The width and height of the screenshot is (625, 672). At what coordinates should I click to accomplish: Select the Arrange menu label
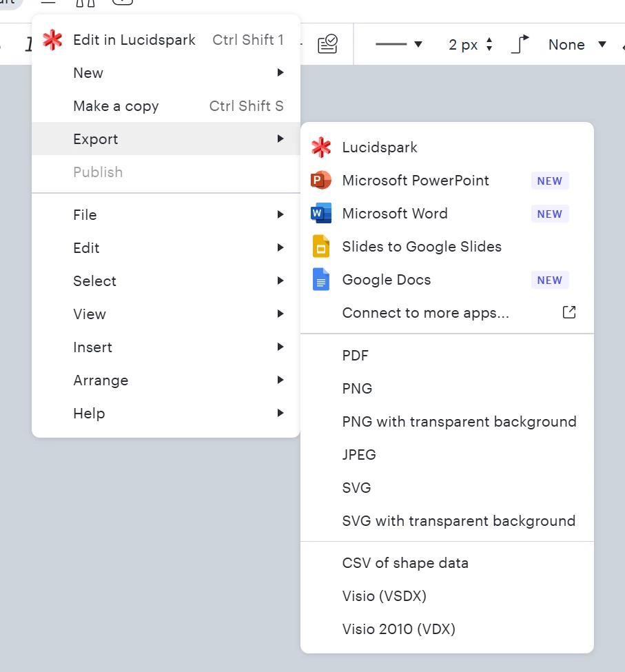[101, 380]
